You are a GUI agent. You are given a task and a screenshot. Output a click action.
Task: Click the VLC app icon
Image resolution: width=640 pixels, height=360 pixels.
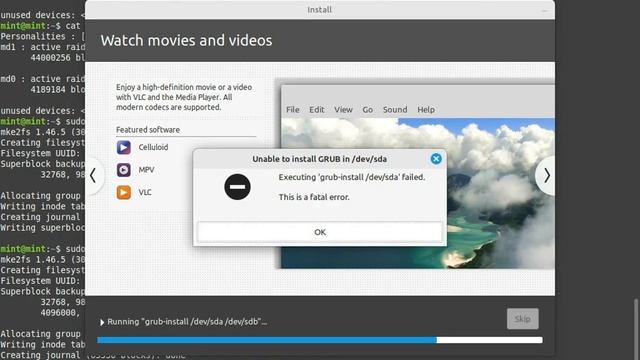point(124,192)
